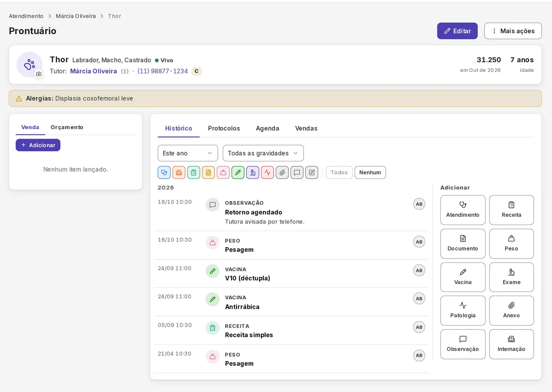Click the Editar button
The image size is (552, 392).
click(457, 31)
